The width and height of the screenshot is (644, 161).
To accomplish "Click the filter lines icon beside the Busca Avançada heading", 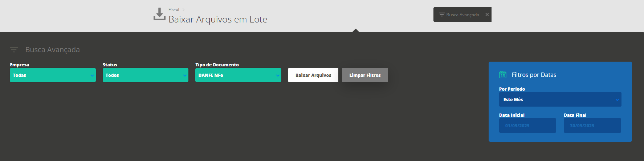I will click(x=14, y=50).
